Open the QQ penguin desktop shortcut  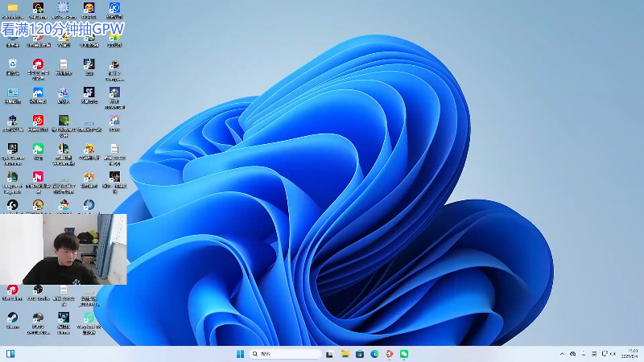pos(64,205)
